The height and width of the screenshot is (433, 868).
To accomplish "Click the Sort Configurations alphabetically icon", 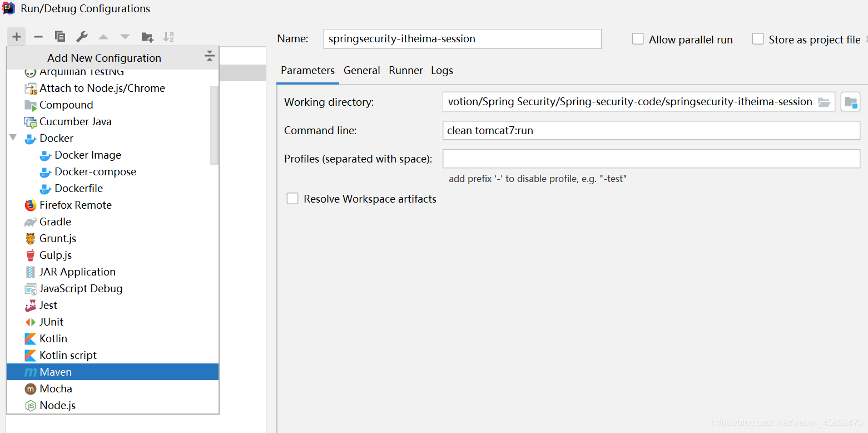I will 168,37.
